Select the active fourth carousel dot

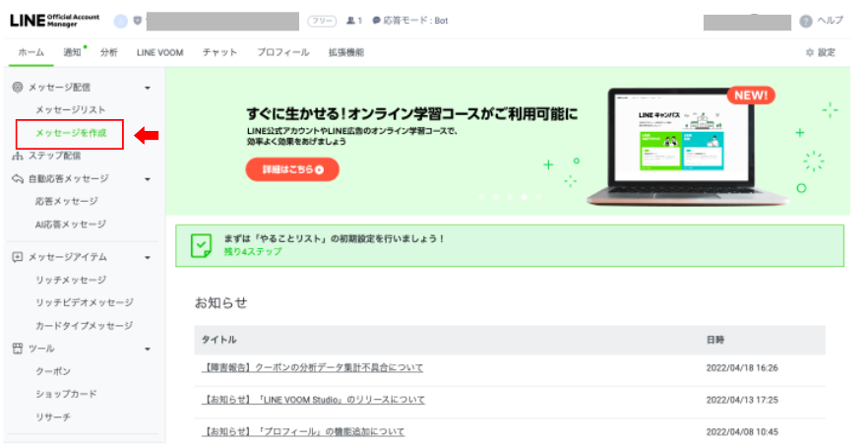[525, 197]
